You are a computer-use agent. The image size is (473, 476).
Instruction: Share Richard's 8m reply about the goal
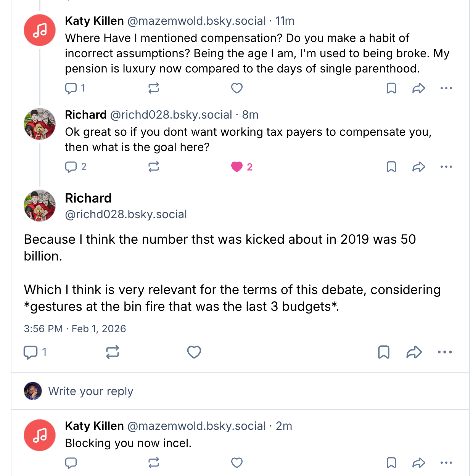[418, 167]
